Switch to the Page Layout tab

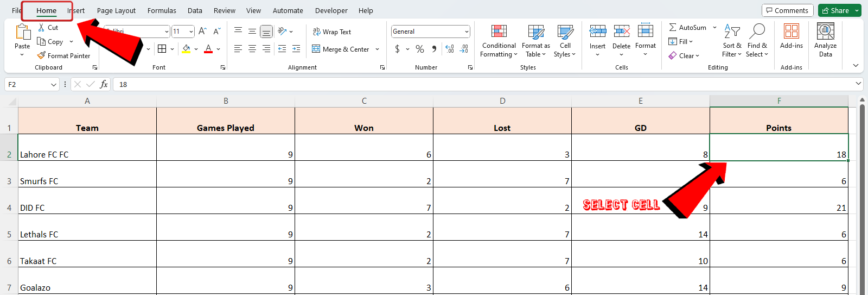tap(116, 10)
